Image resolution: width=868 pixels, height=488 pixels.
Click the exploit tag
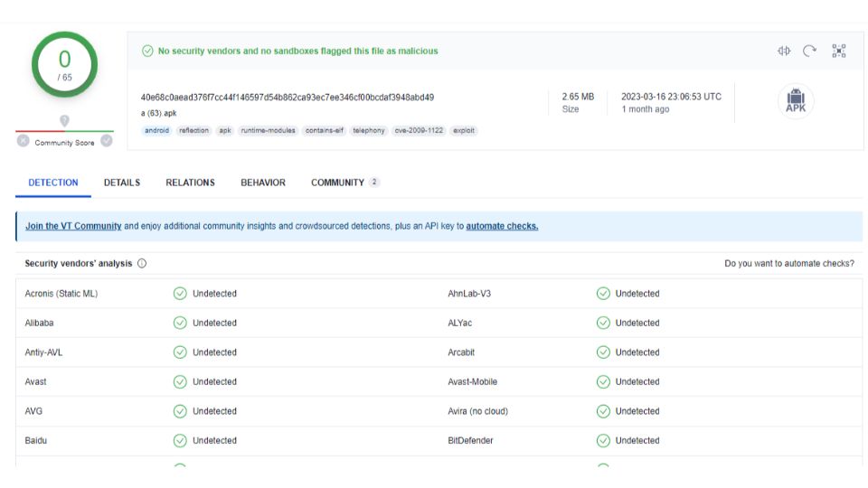point(463,130)
